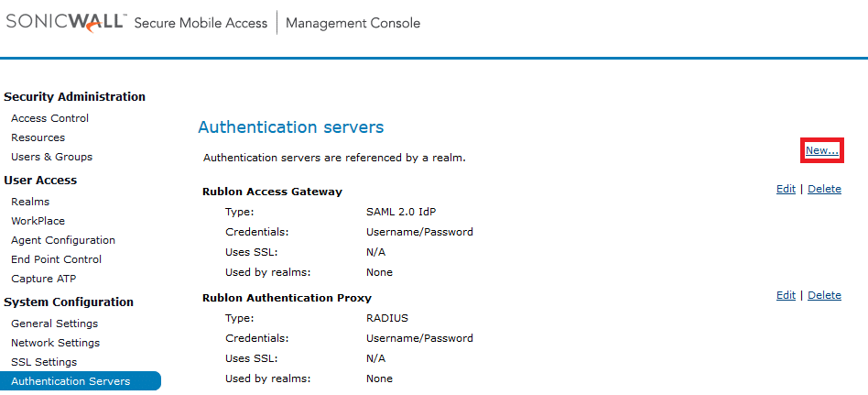Click the SonicWall logo
Screen dimensions: 868x395
tap(65, 22)
